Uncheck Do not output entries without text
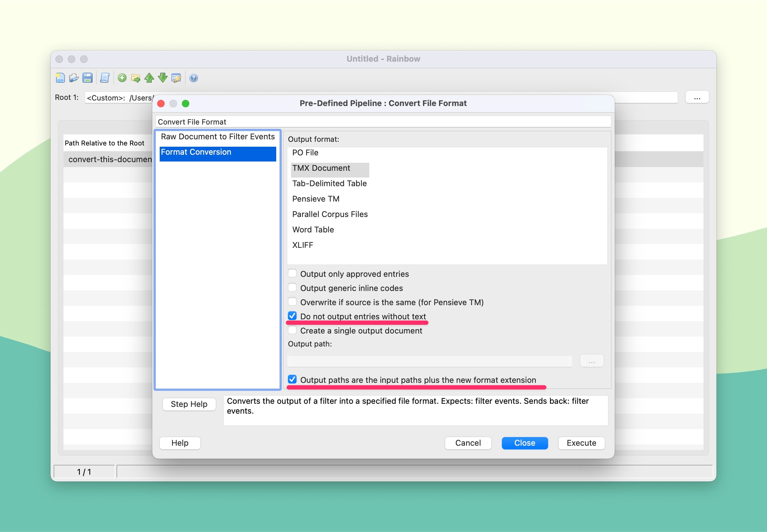The image size is (767, 532). pyautogui.click(x=292, y=316)
